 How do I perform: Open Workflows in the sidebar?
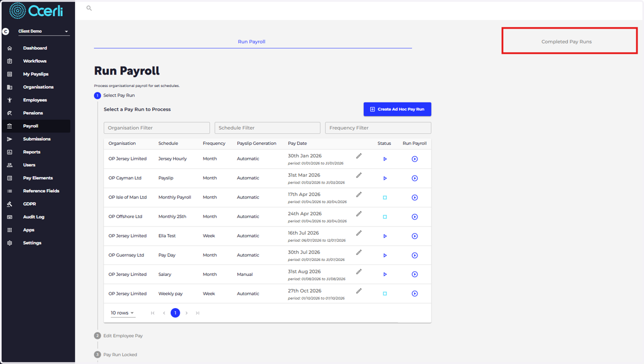point(35,61)
